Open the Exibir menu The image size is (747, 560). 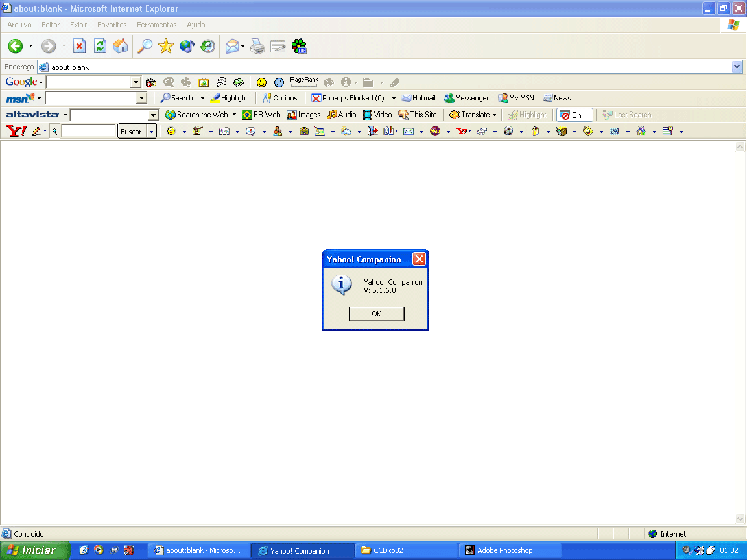tap(78, 25)
